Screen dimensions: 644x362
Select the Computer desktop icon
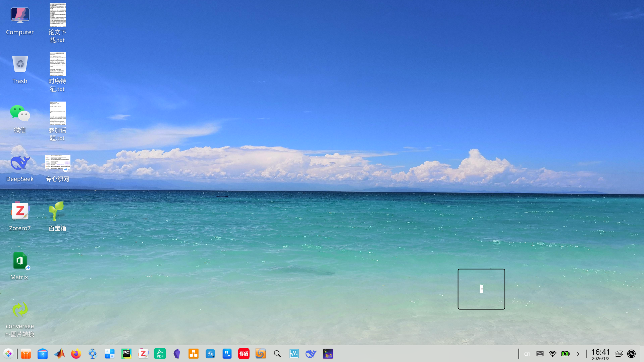[20, 21]
